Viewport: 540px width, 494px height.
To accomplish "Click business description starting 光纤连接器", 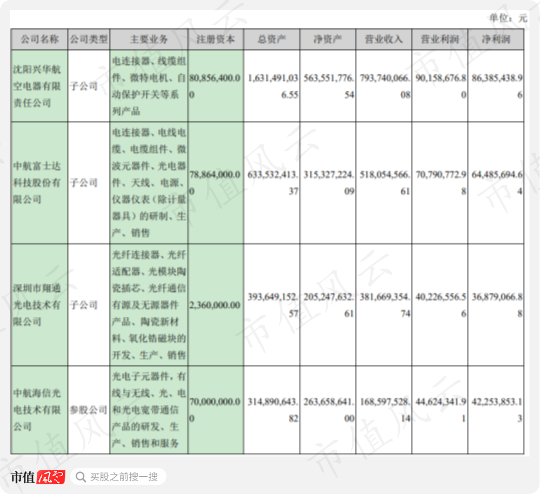I will pos(149,305).
